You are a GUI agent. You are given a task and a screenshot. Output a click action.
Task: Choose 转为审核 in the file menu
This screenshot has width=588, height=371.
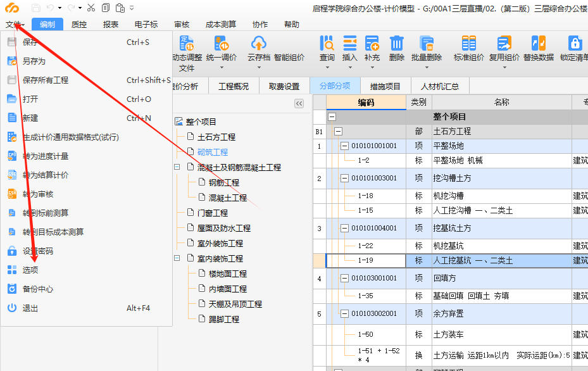click(x=86, y=194)
